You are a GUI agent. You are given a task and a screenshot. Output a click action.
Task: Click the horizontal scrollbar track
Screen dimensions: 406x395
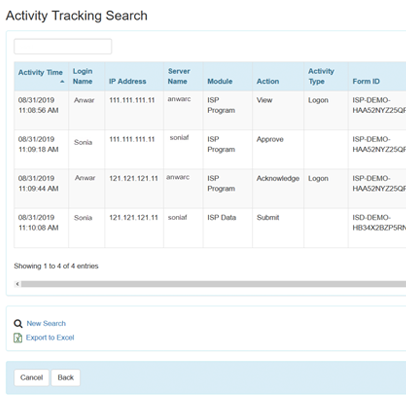(213, 284)
